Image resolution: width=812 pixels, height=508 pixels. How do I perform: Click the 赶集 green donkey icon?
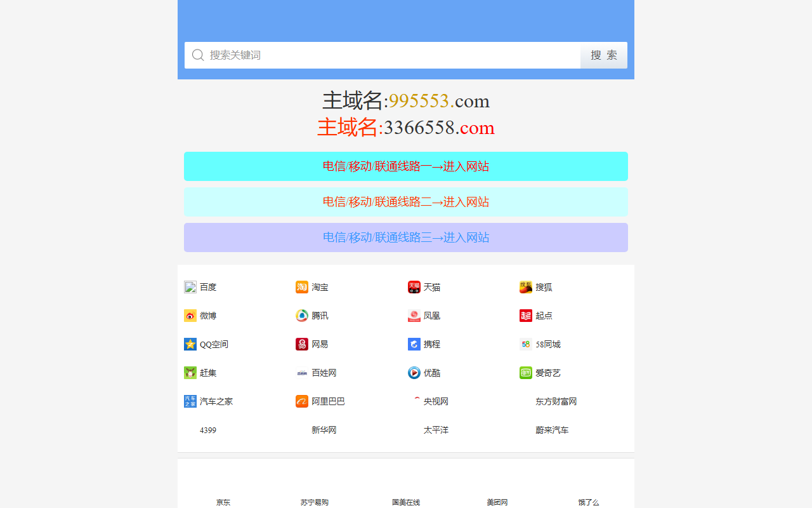(190, 373)
